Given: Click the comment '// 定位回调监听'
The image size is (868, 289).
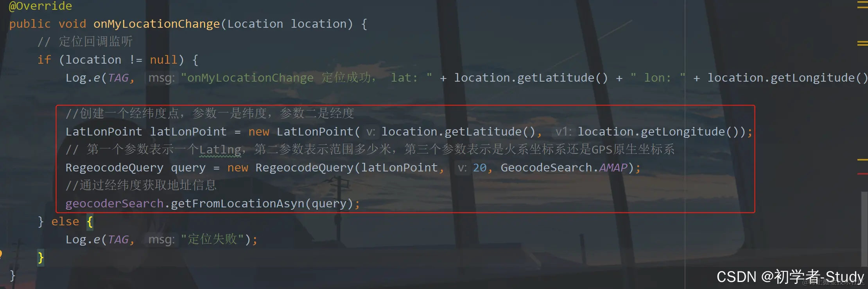Looking at the screenshot, I should tap(85, 41).
